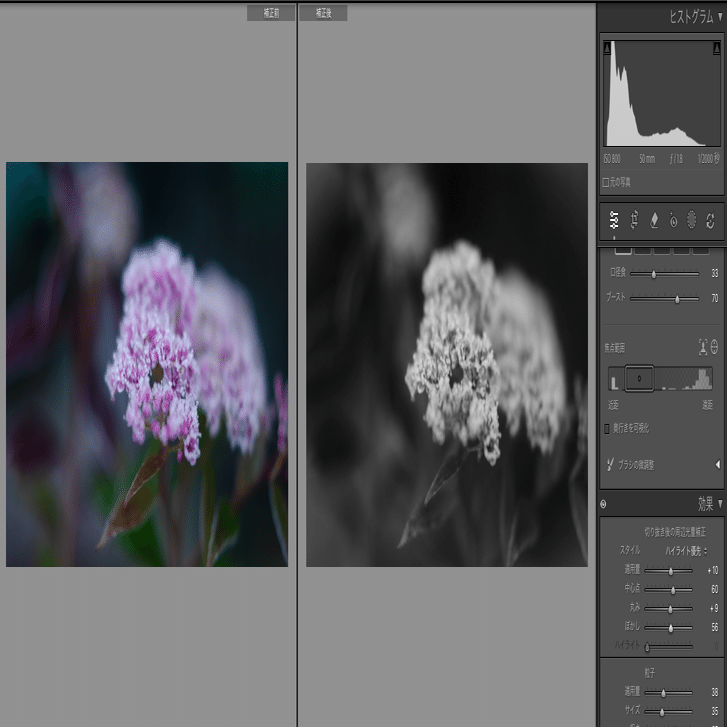Collapse the ヒストグラム panel
The image size is (727, 727).
coord(720,17)
